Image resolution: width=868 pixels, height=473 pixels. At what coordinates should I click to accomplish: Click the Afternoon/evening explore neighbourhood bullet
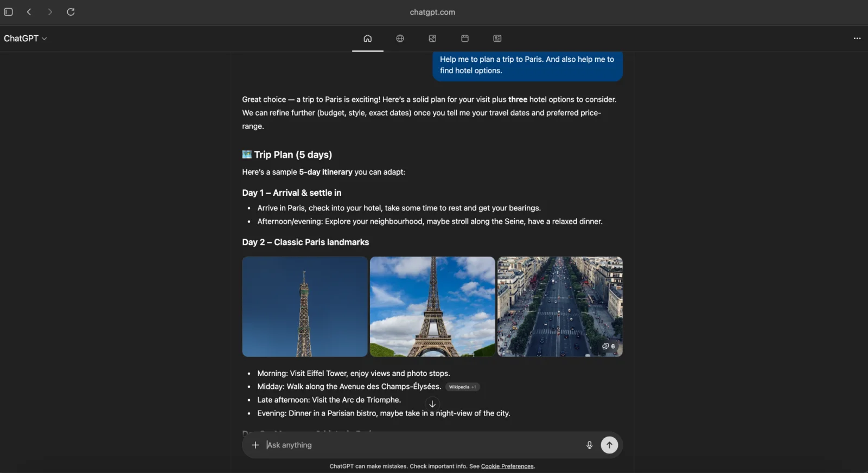point(430,221)
